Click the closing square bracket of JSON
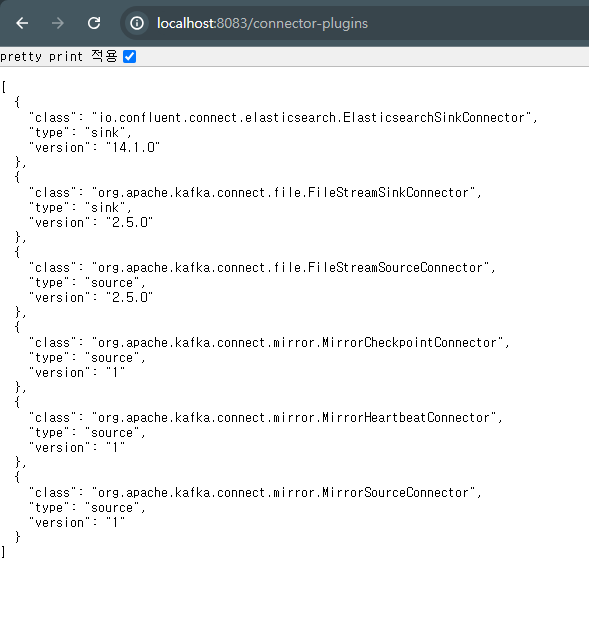Screen dimensions: 589x635 click(x=4, y=552)
